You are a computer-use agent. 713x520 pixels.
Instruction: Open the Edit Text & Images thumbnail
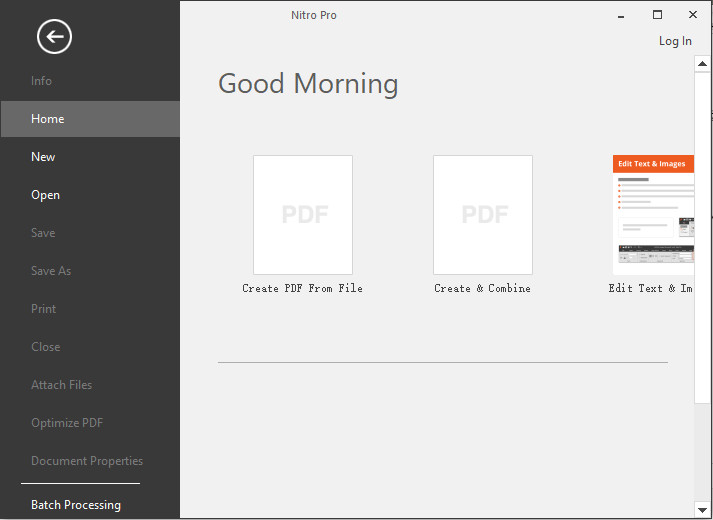pyautogui.click(x=653, y=215)
